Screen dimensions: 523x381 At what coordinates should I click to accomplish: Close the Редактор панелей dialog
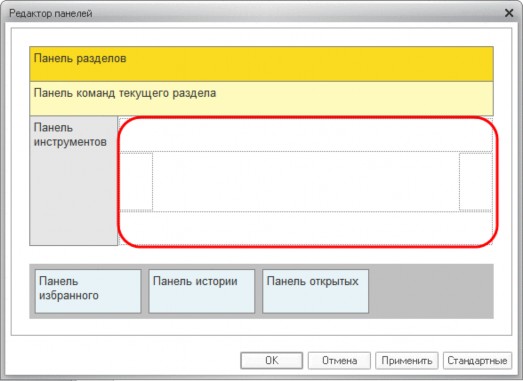509,13
